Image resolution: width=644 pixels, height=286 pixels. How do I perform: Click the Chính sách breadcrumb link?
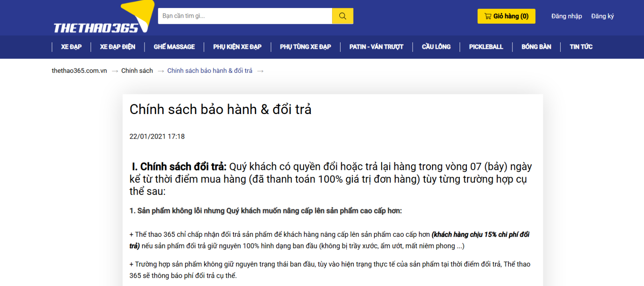click(x=137, y=71)
